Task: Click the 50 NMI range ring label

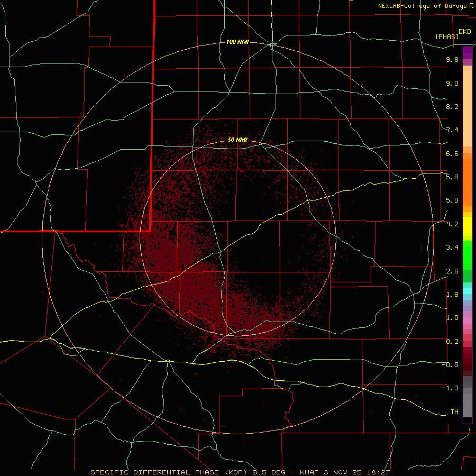Action: [x=237, y=140]
